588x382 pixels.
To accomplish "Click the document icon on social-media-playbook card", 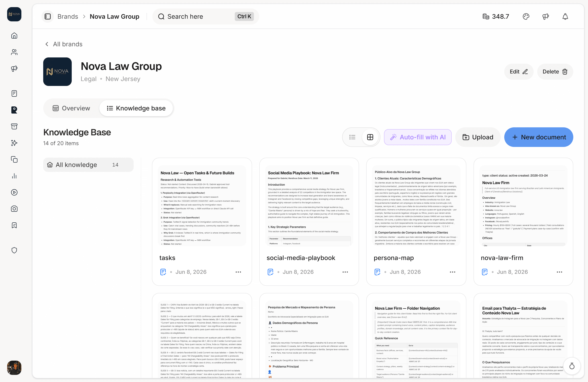I will coord(270,272).
